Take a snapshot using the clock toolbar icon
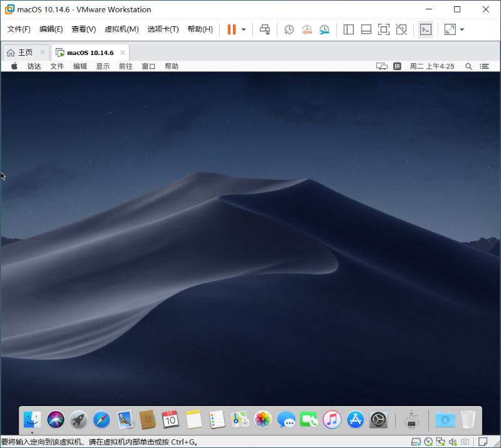Viewport: 501px width, 448px height. pyautogui.click(x=288, y=29)
